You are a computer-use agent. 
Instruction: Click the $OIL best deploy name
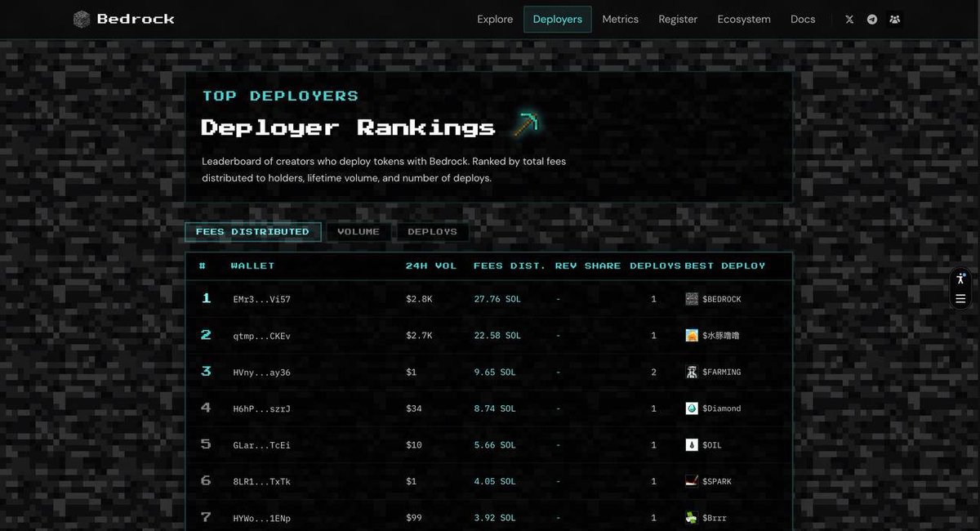(x=712, y=445)
